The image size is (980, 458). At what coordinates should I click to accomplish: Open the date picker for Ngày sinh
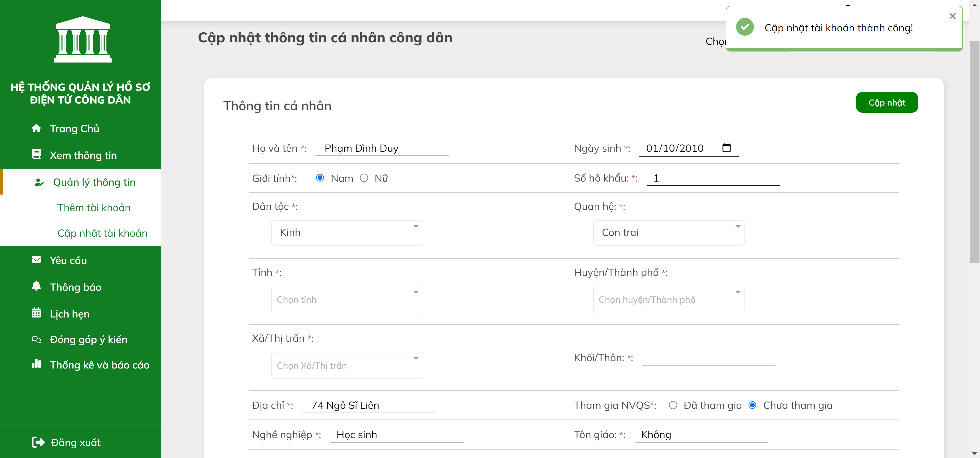[x=726, y=148]
